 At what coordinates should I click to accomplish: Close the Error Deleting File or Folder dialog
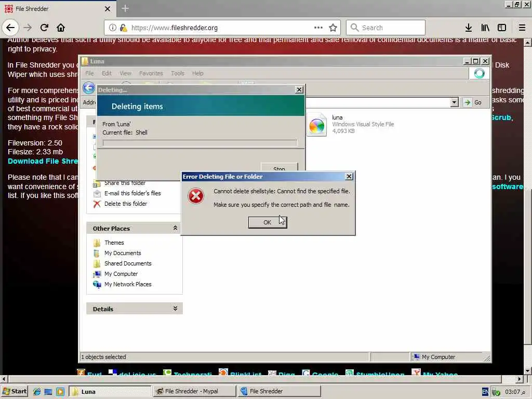349,177
